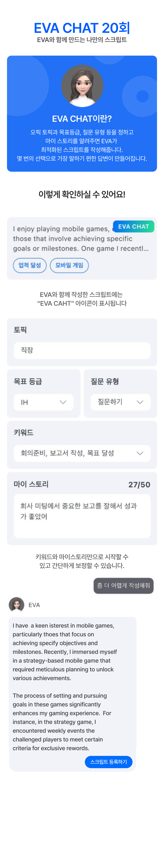Expand the 회의준비, 보고서 작성 keyword dropdown
The width and height of the screenshot is (164, 868).
point(82,453)
